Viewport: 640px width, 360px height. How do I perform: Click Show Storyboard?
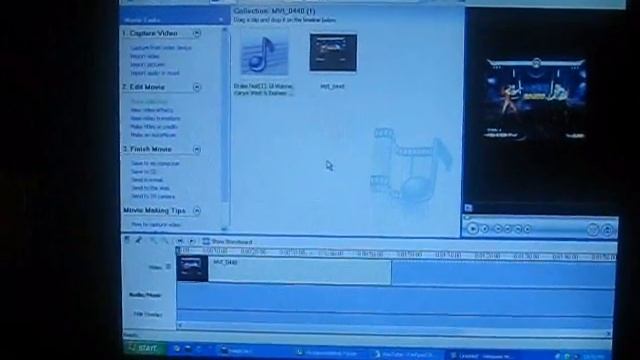tap(227, 242)
